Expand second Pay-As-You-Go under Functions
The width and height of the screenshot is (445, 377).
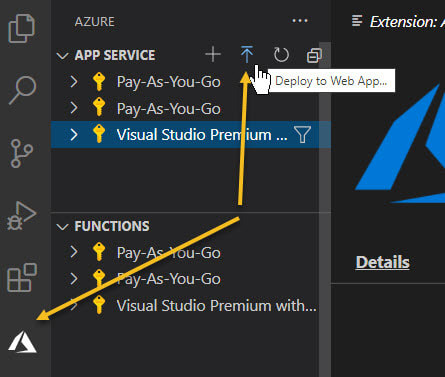click(x=74, y=279)
